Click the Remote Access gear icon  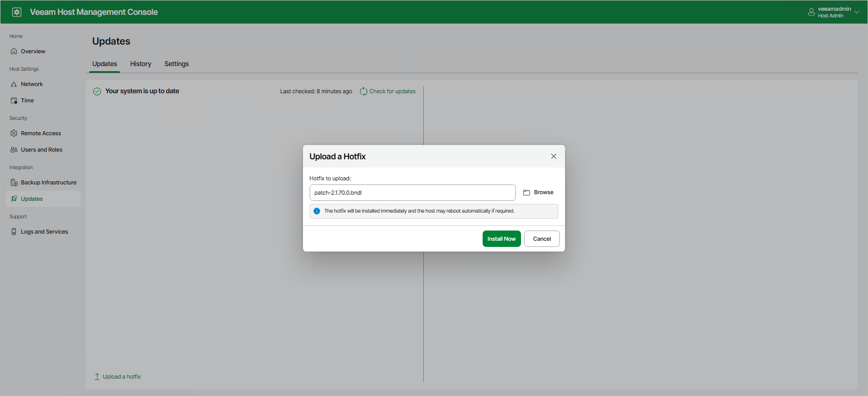click(x=14, y=133)
